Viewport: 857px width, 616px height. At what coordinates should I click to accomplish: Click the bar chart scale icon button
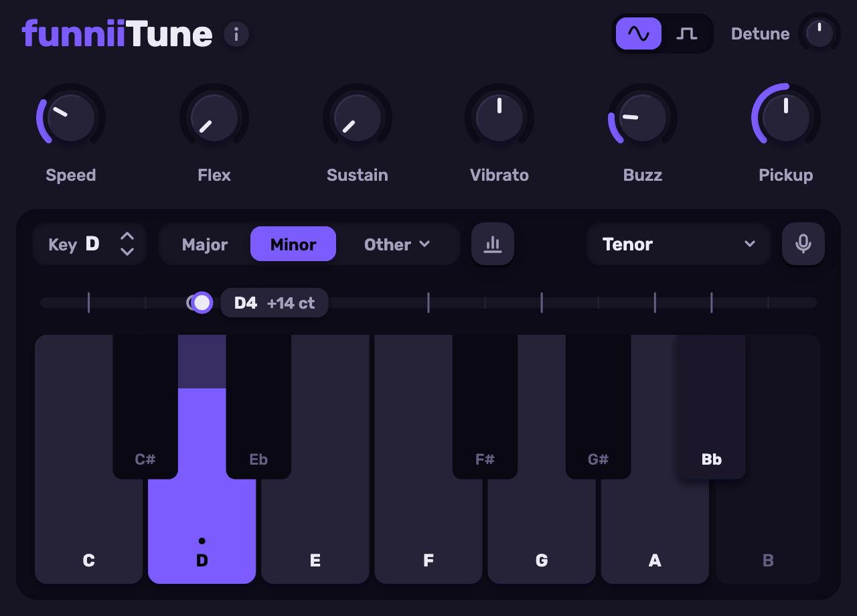pyautogui.click(x=493, y=244)
